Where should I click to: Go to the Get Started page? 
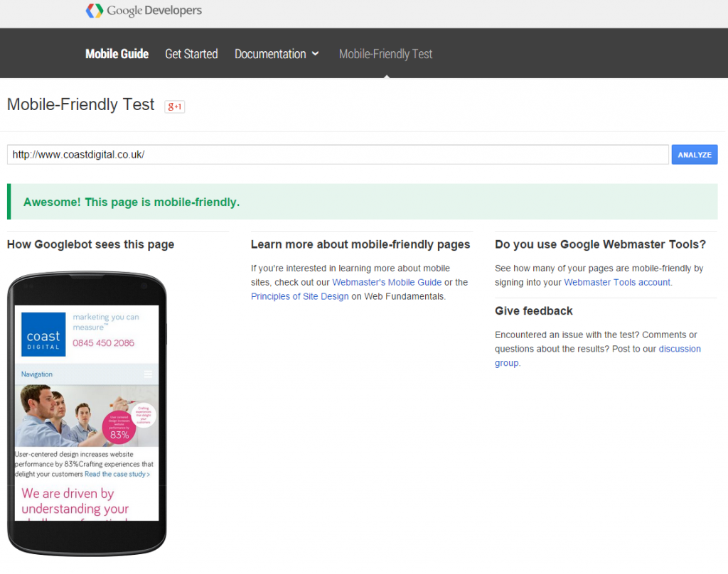191,54
